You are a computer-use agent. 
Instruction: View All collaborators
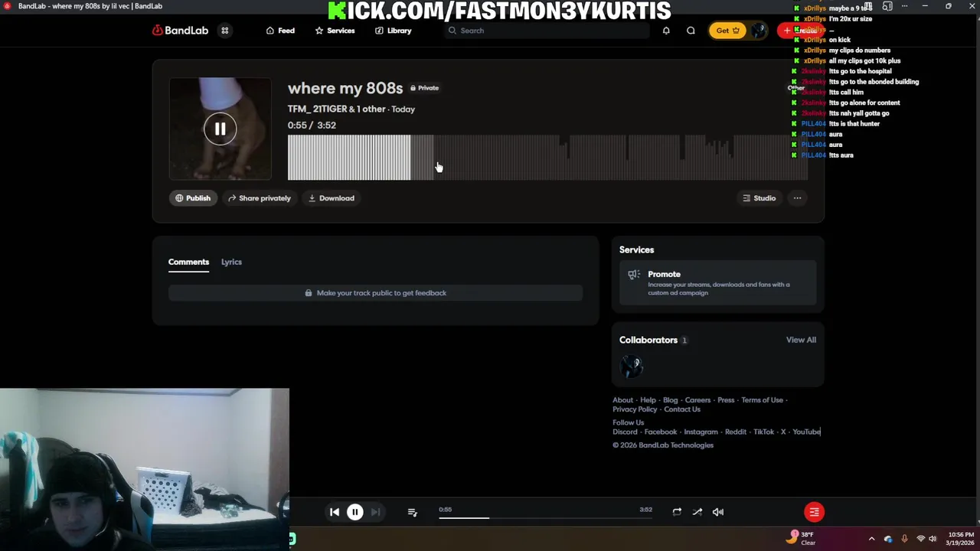pyautogui.click(x=801, y=340)
